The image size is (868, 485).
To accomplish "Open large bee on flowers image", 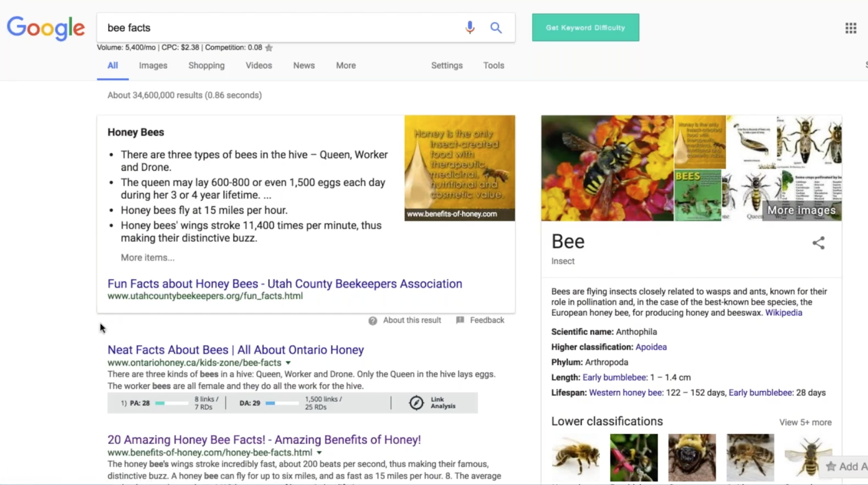I will pos(607,168).
